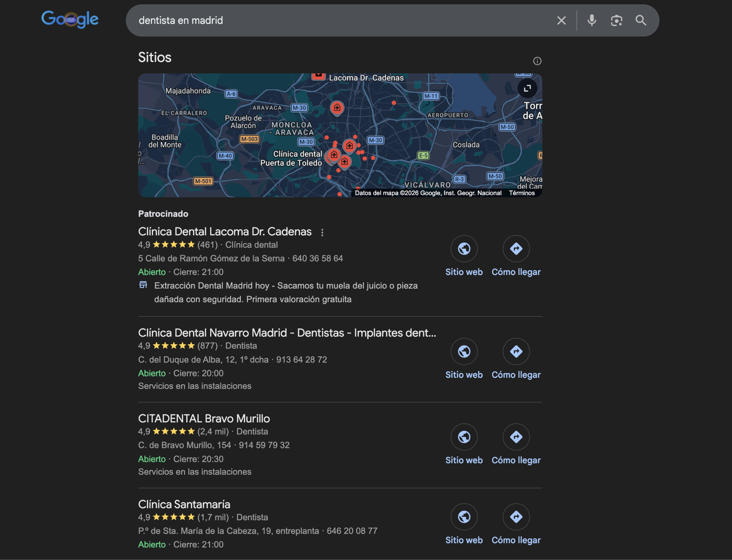Open the Clínica Santamaría listing title
Screen dimensions: 732x560
[x=184, y=504]
